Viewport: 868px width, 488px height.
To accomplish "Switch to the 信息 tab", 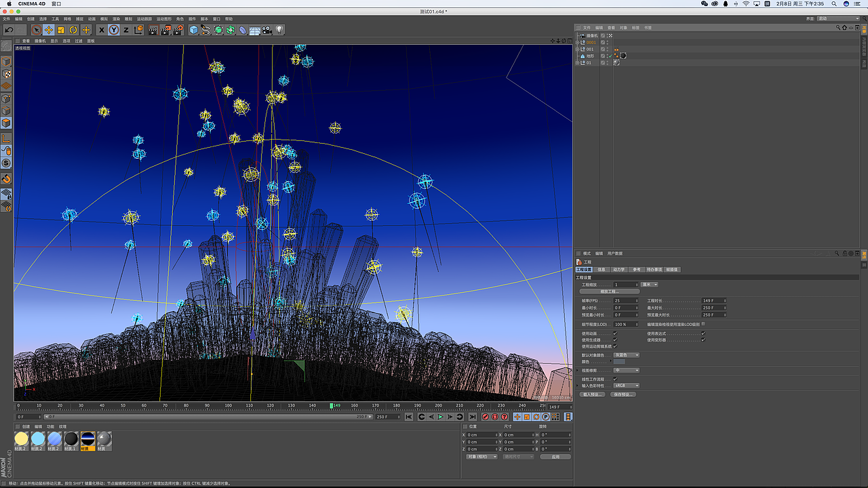I will click(x=601, y=269).
